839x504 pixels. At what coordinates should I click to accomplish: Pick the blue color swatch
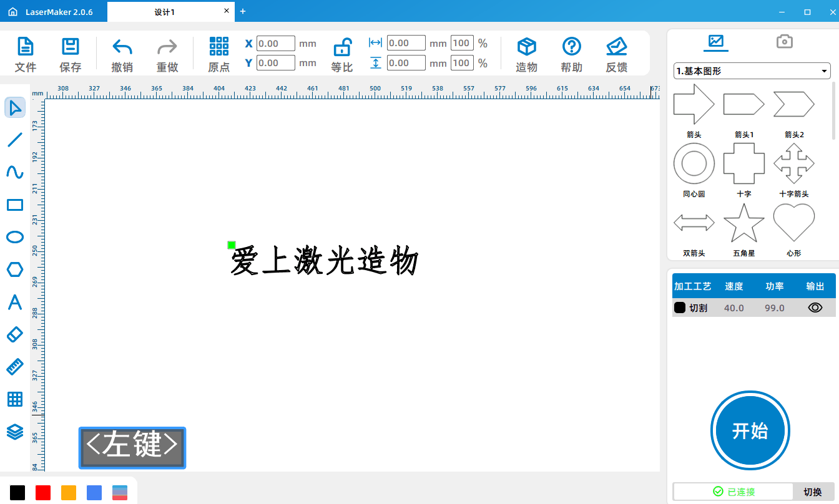(x=94, y=492)
